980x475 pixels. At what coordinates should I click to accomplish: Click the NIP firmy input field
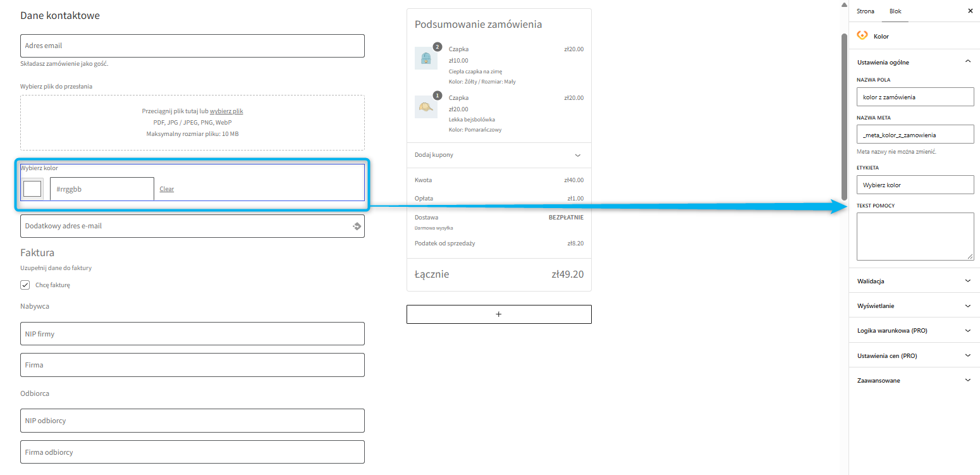point(192,334)
